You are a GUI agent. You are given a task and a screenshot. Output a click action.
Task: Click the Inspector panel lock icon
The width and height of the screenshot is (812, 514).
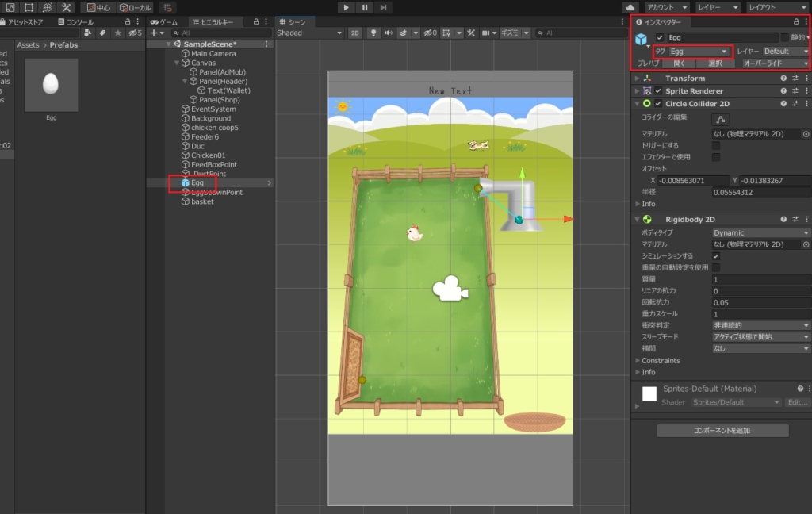[794, 21]
